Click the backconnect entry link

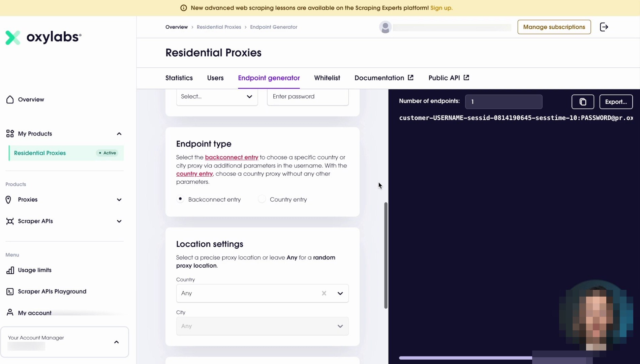[232, 157]
